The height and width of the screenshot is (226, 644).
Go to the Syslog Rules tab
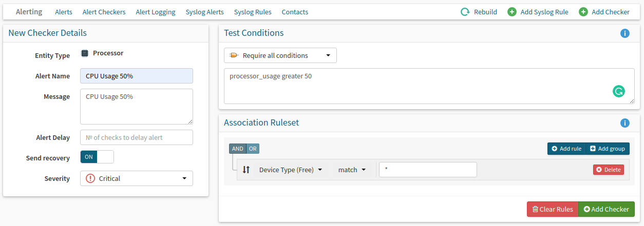253,12
